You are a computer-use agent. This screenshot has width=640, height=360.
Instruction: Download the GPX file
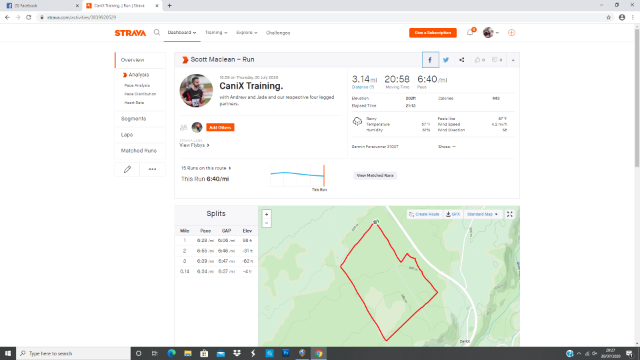pos(453,214)
